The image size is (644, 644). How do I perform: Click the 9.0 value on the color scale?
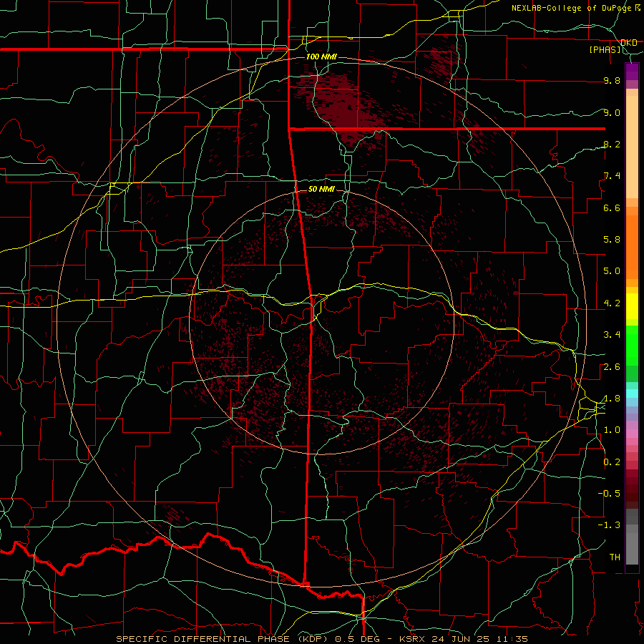612,112
